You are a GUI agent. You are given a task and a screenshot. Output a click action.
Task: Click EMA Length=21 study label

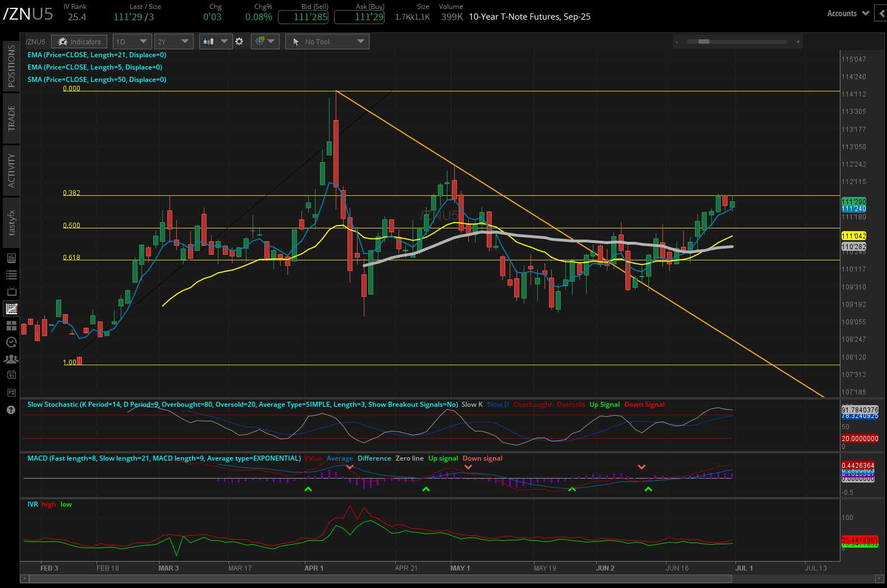click(97, 55)
